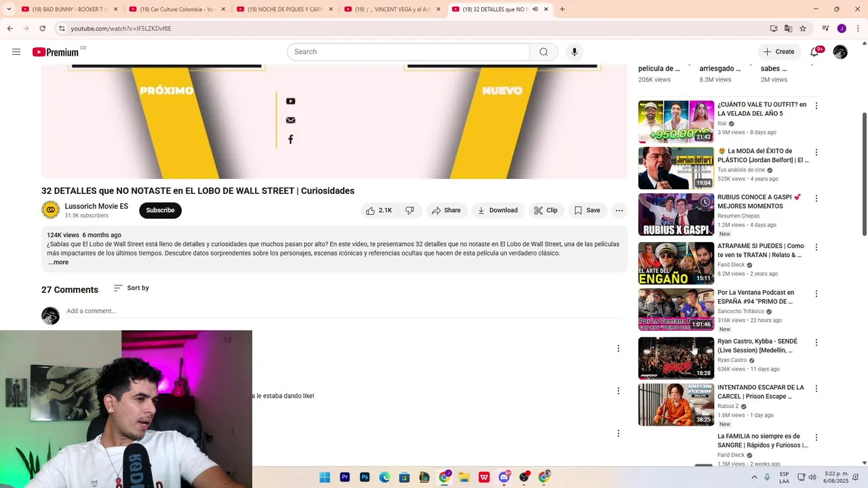Expand description with ...more

point(58,262)
